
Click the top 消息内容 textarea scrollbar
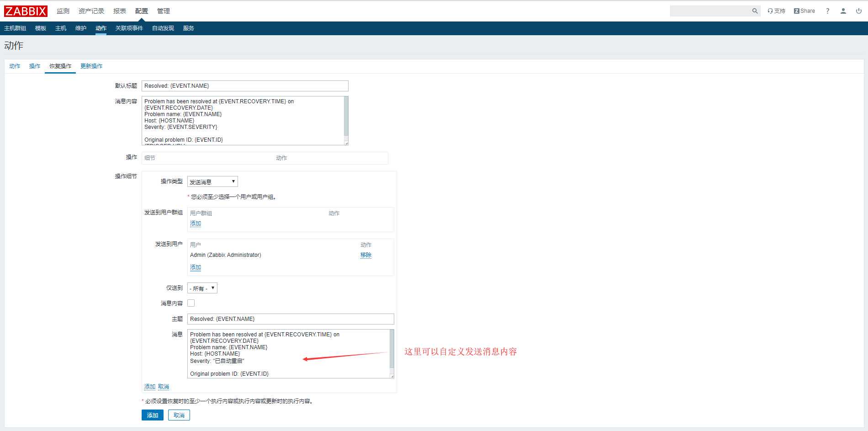(x=346, y=116)
